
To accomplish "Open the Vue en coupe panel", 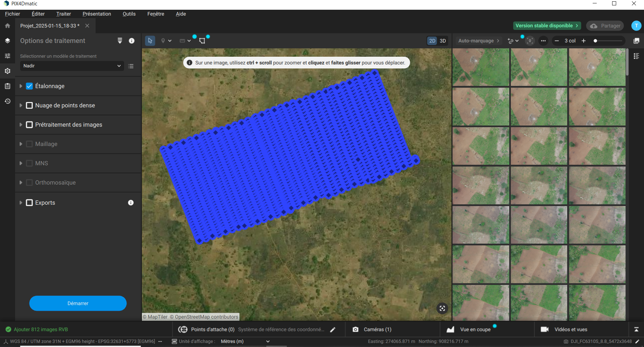I will coord(470,330).
